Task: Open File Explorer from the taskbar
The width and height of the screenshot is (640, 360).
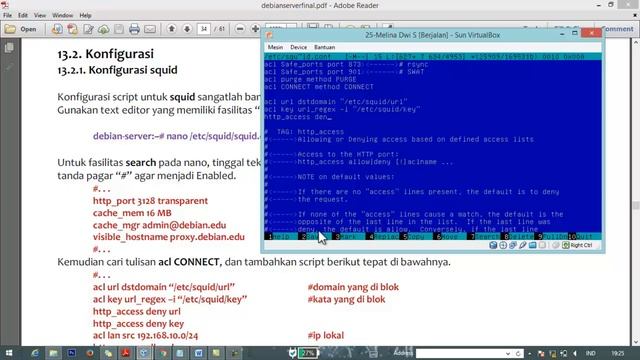Action: (x=53, y=353)
